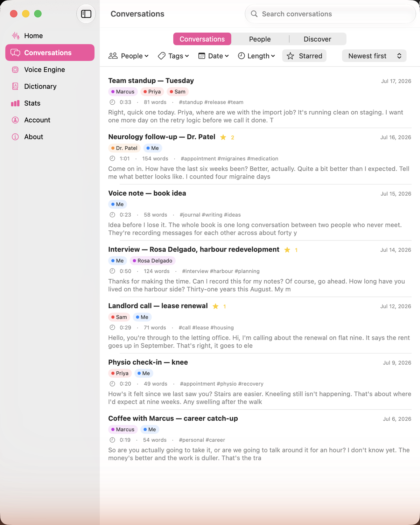
Task: Toggle the sidebar panel icon
Action: (86, 14)
